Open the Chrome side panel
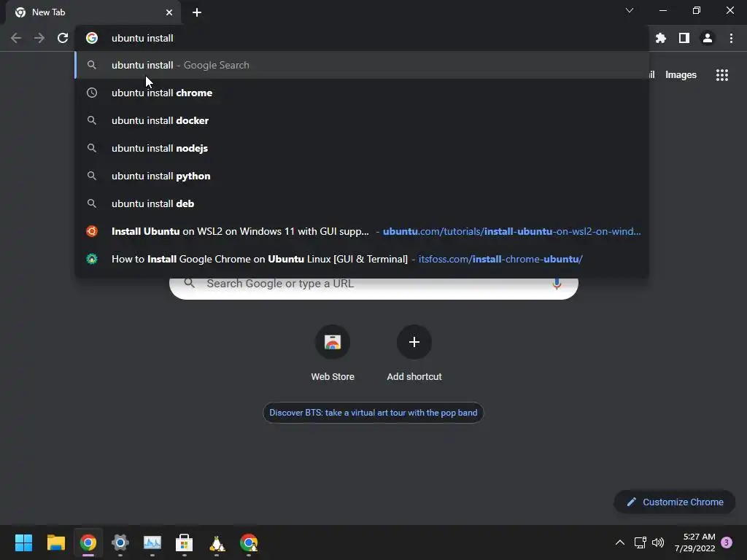The height and width of the screenshot is (560, 747). [684, 38]
